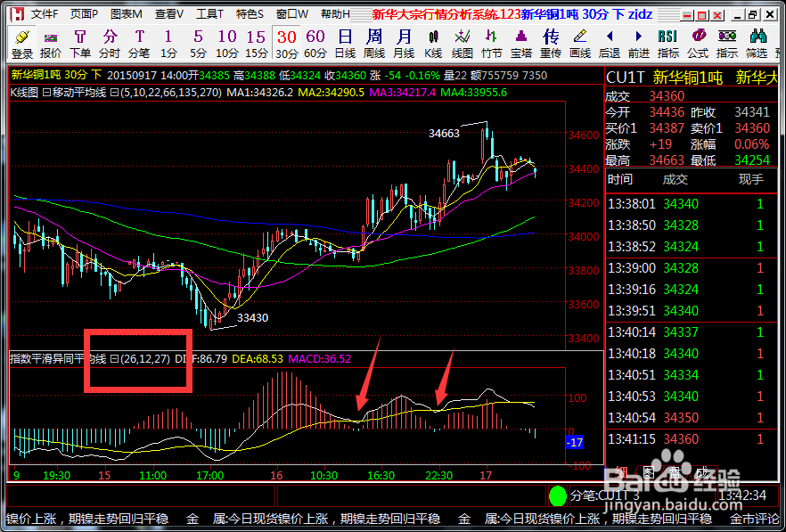Select the 60分 sixty-minute period
The width and height of the screenshot is (786, 532).
[315, 44]
